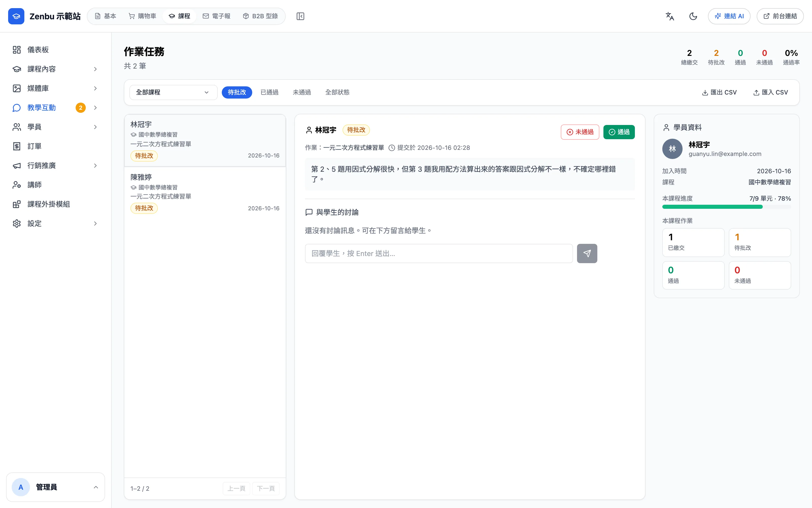
Task: Click the Zenbu logo icon
Action: point(16,16)
